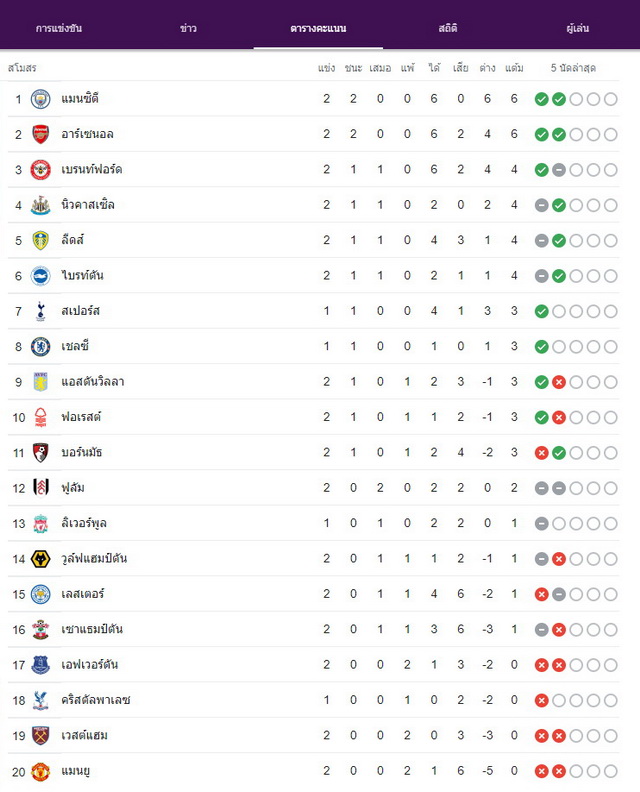Click the แต้ม points column header
The width and height of the screenshot is (640, 792).
[x=514, y=68]
